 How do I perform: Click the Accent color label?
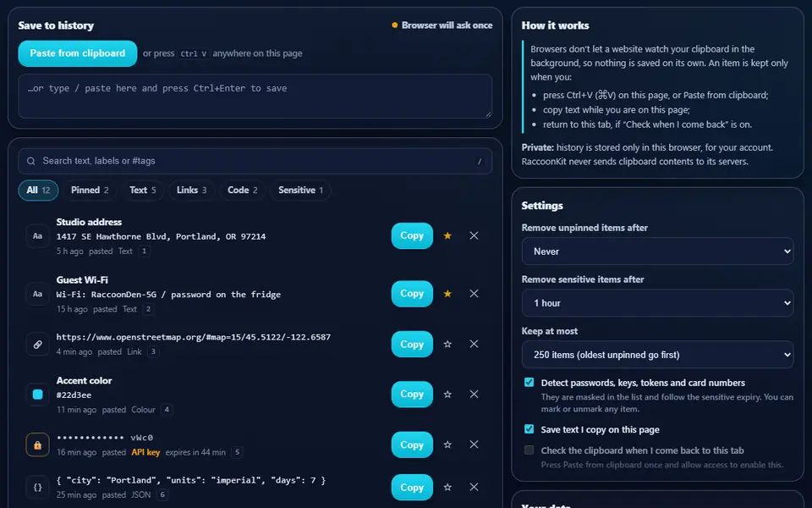coord(84,380)
